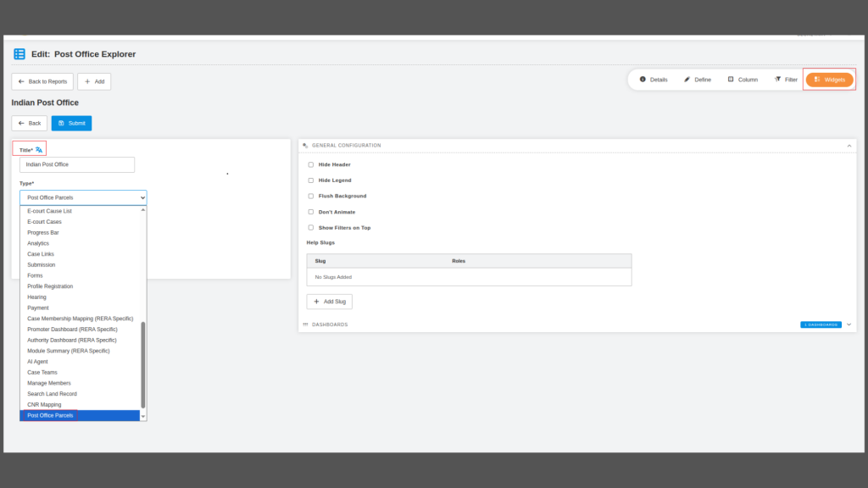868x488 pixels.
Task: Click the Dashboards section grip icon
Action: (305, 324)
